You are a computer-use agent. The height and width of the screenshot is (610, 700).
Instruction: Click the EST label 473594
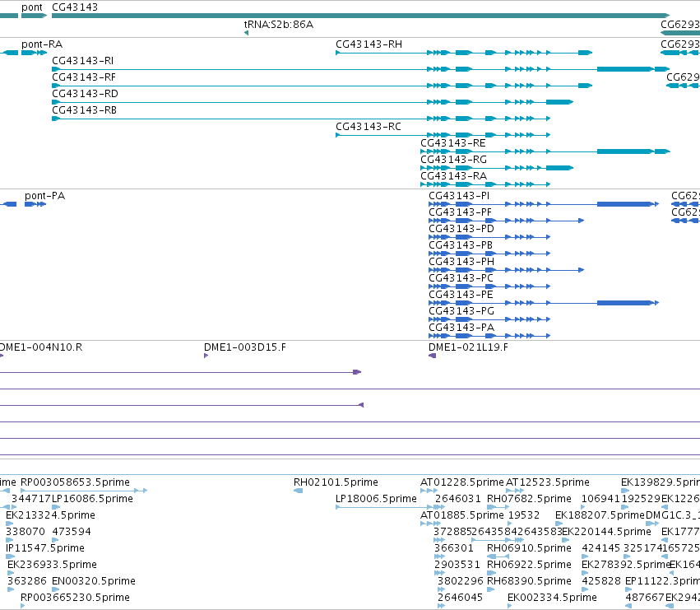coord(72,532)
